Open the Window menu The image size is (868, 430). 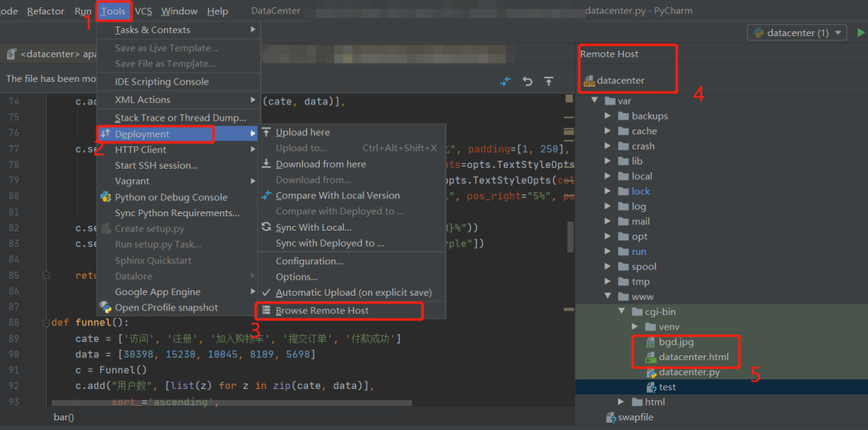[x=179, y=11]
